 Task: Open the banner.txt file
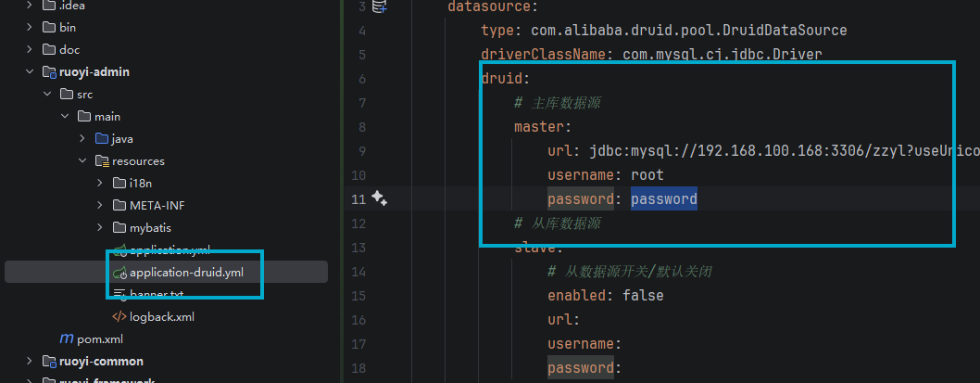pos(157,294)
